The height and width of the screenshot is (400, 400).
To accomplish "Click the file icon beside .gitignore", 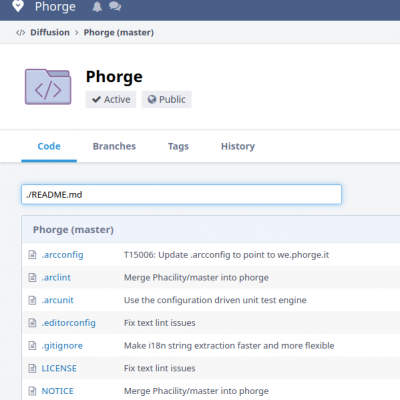I will 32,345.
